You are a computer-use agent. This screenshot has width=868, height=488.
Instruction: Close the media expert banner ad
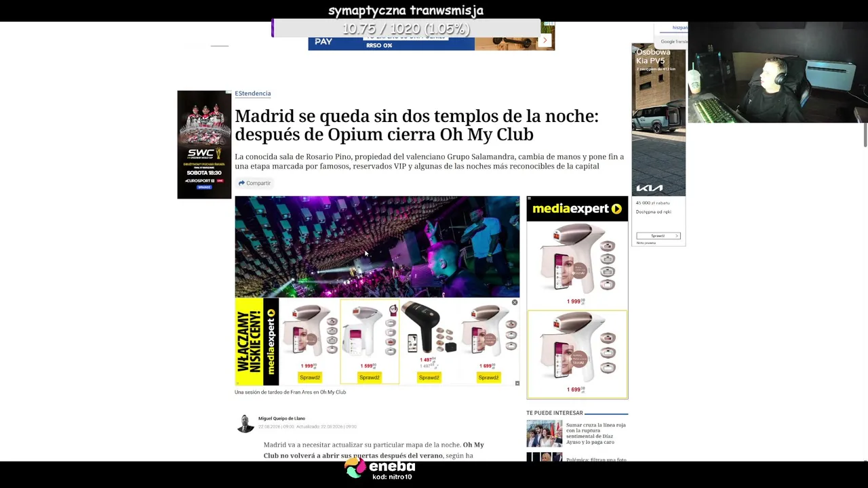click(515, 302)
